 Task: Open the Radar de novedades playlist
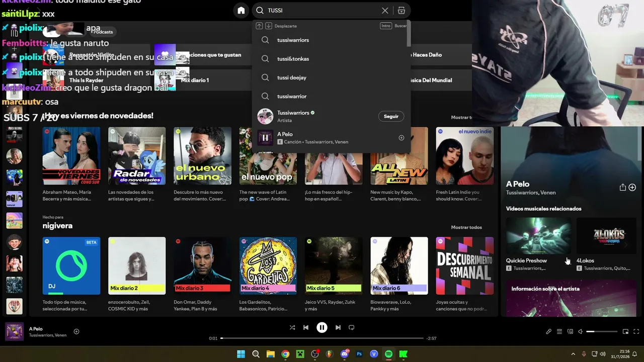tap(137, 164)
